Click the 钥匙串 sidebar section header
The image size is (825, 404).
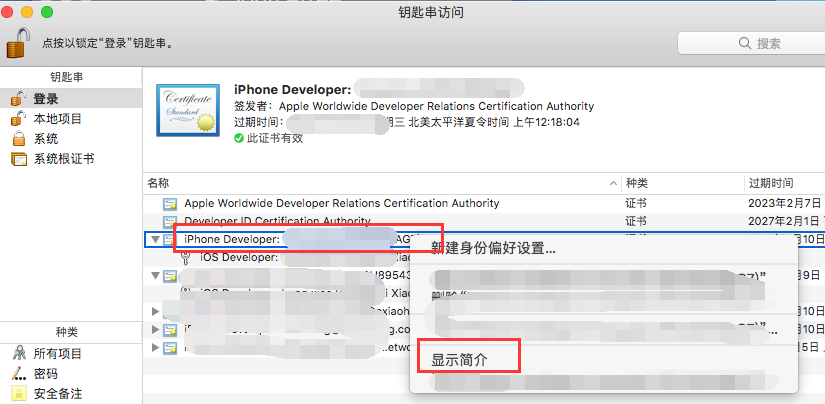click(67, 77)
